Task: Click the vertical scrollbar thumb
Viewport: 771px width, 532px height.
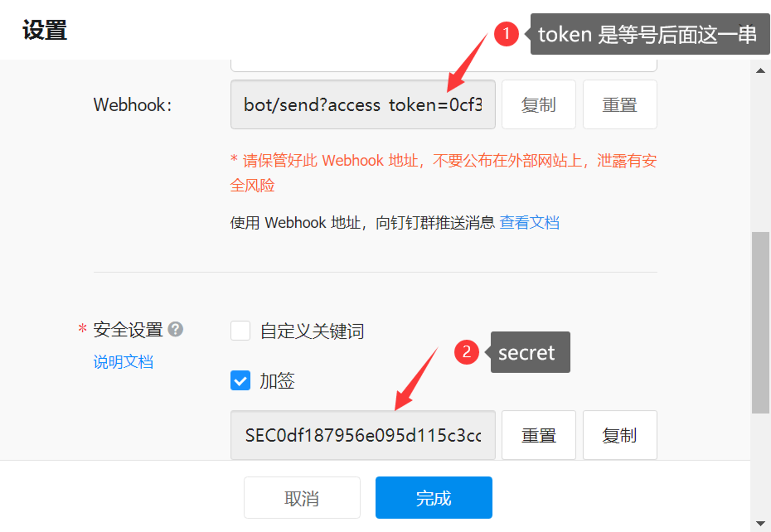Action: click(x=760, y=322)
